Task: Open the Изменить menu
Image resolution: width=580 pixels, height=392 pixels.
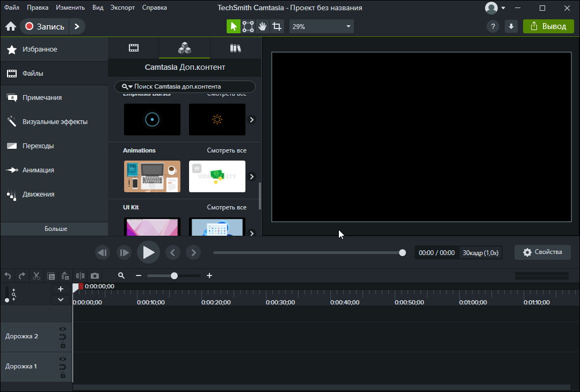Action: click(x=70, y=8)
